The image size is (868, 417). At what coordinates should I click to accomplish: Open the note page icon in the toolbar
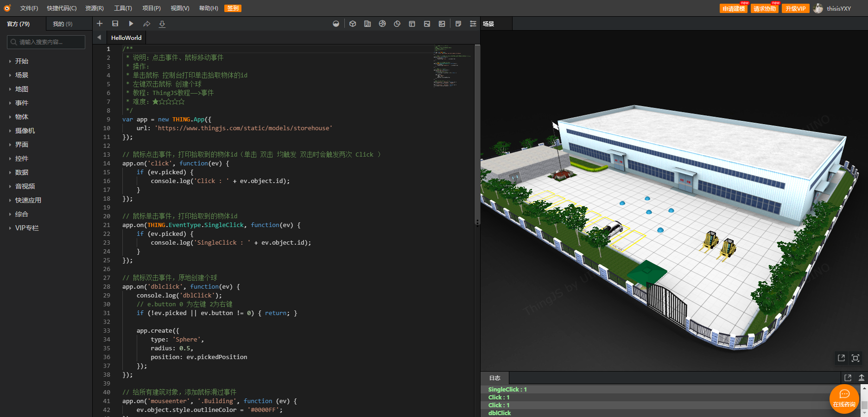pos(458,24)
